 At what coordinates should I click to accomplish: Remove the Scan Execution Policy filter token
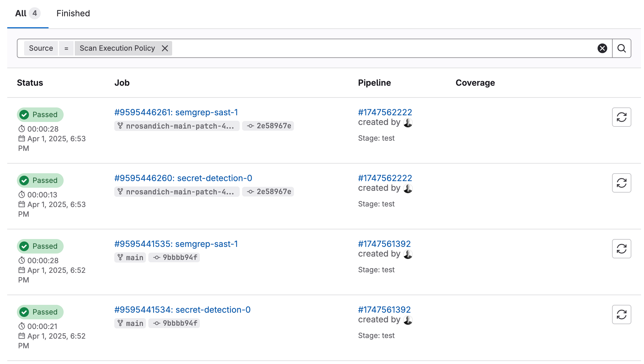pos(165,48)
